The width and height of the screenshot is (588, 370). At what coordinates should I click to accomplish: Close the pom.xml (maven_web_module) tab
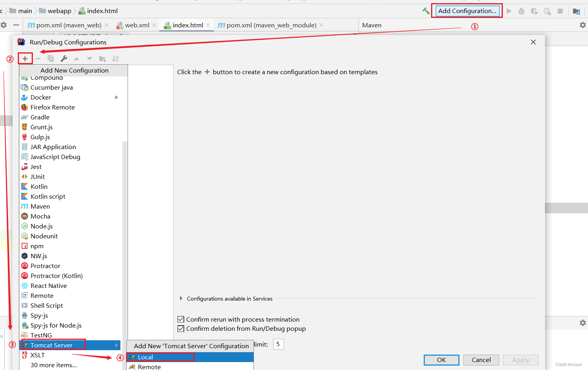(321, 25)
